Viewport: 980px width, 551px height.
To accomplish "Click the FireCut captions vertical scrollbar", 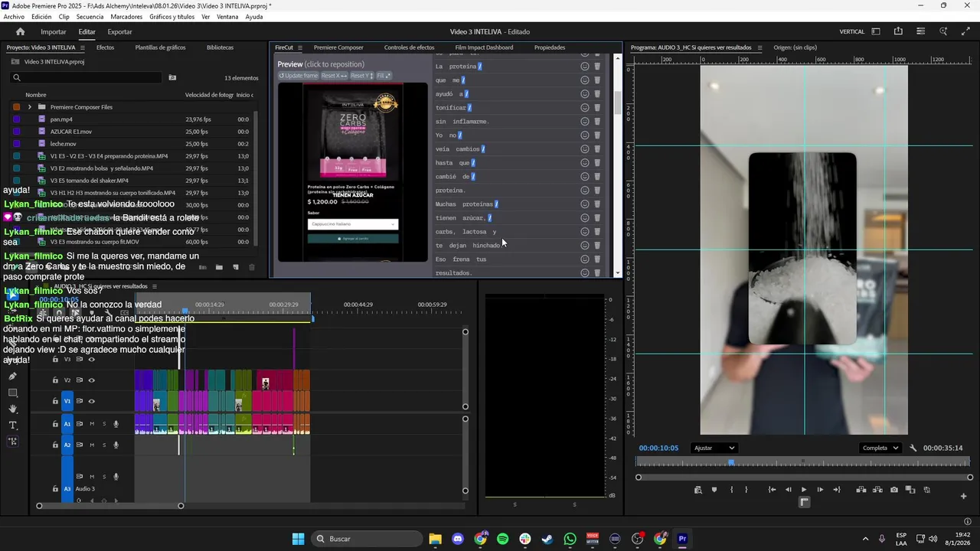I will (x=618, y=102).
